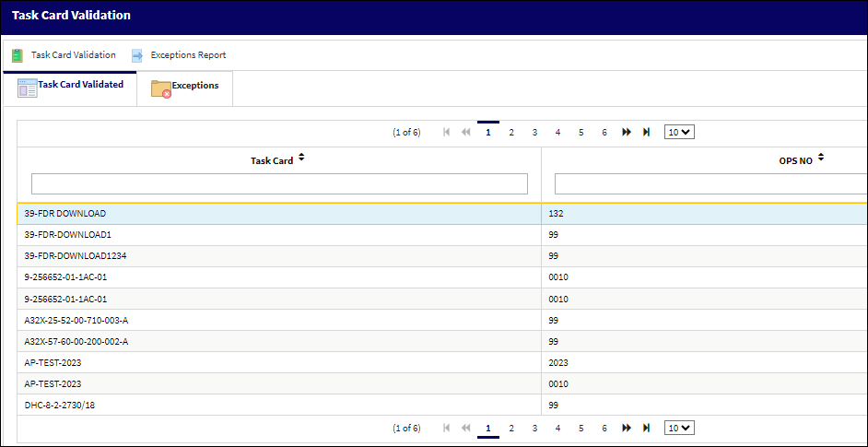This screenshot has width=868, height=447.
Task: Focus the OPS NO filter field
Action: (x=710, y=184)
